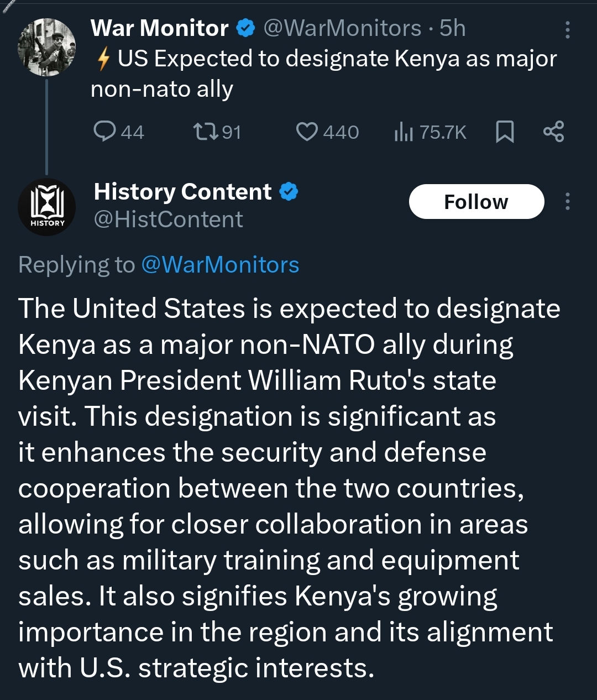
Task: Follow the History Content account
Action: [476, 202]
